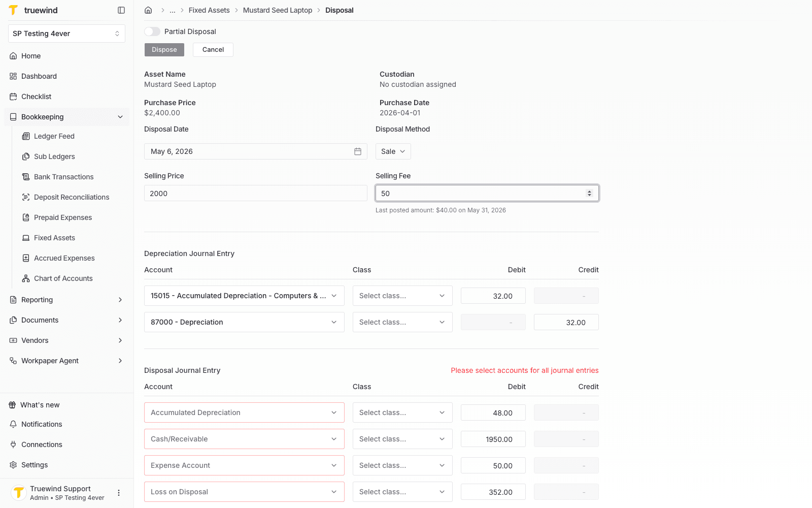Open the Loss on Disposal account dropdown
Screen dimensions: 812x508
pos(244,492)
